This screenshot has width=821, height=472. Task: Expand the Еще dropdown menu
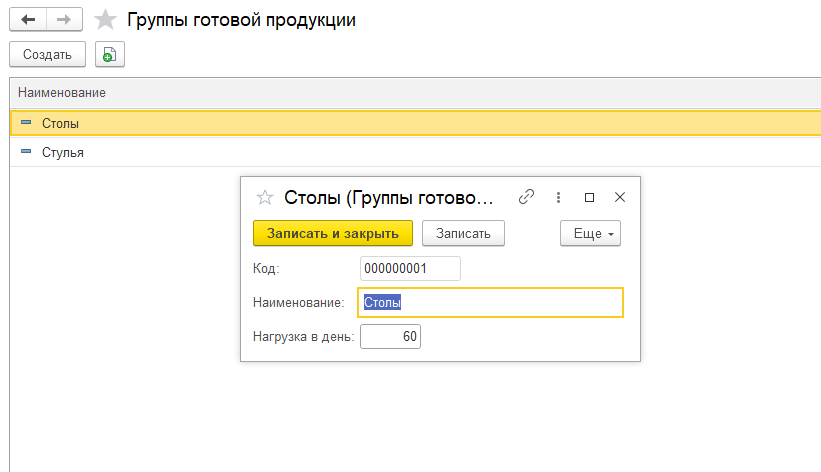pyautogui.click(x=590, y=233)
